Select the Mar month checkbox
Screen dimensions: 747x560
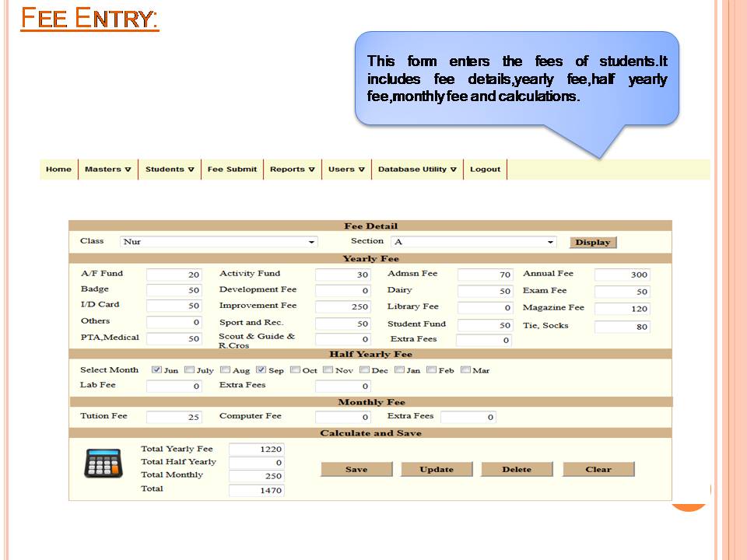(x=465, y=370)
